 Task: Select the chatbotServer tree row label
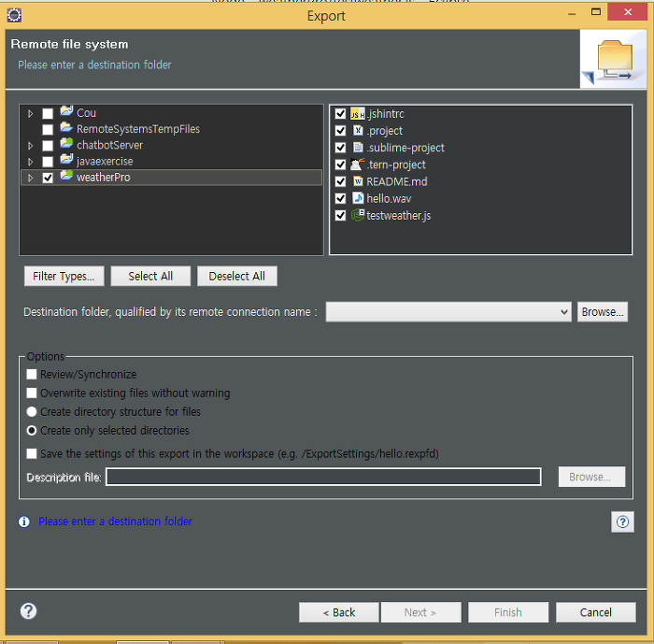coord(109,145)
